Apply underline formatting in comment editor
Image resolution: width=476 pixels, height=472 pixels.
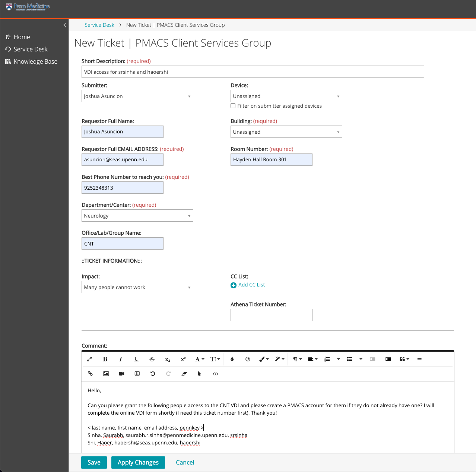click(x=136, y=359)
